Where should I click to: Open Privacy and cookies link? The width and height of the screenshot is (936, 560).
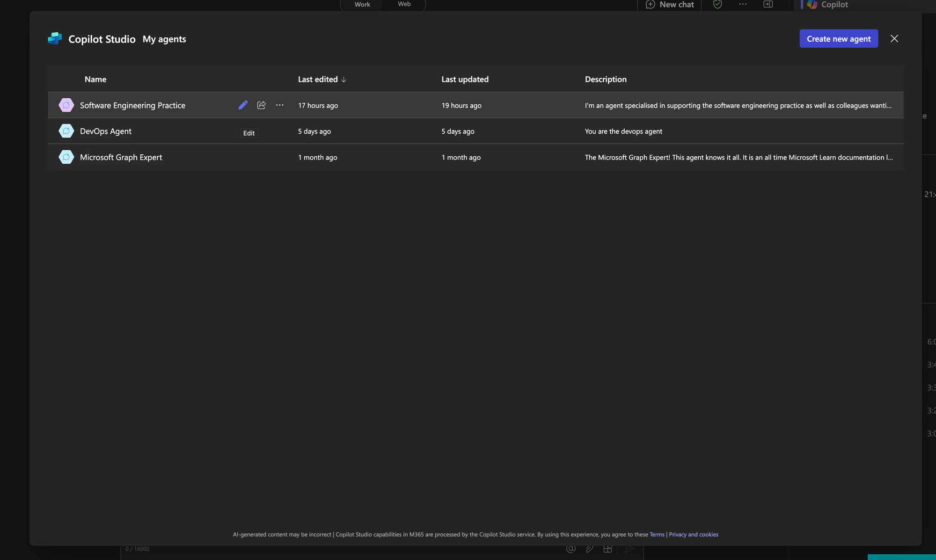(693, 534)
